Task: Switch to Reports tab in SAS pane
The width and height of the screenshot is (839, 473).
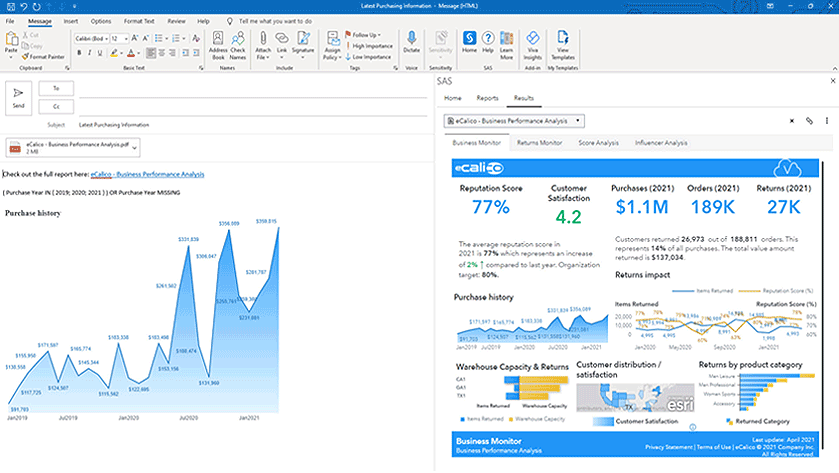Action: tap(487, 98)
